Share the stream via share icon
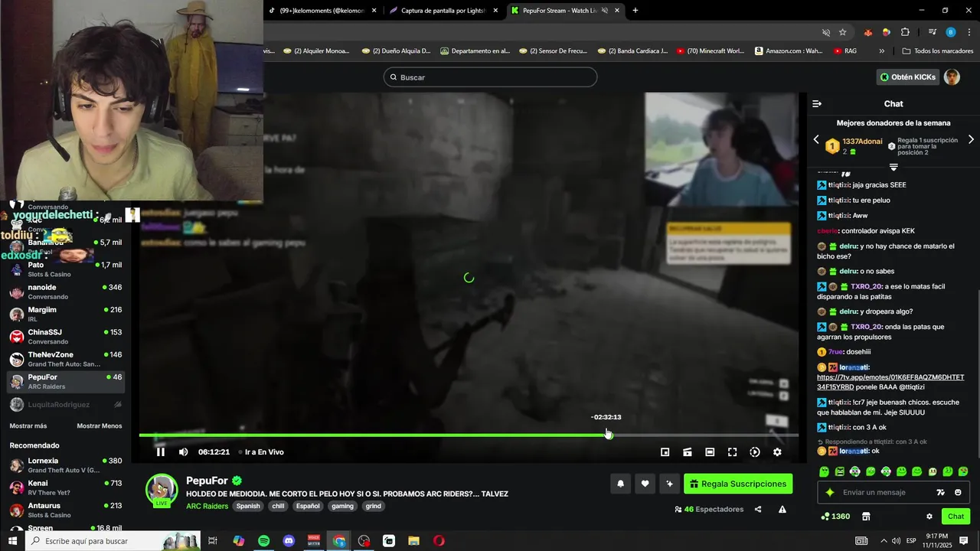The image size is (980, 551). coord(758,509)
